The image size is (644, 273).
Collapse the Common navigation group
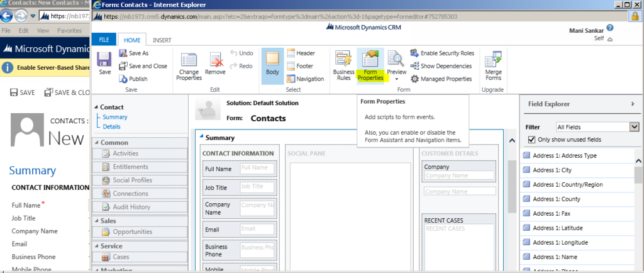(x=97, y=142)
